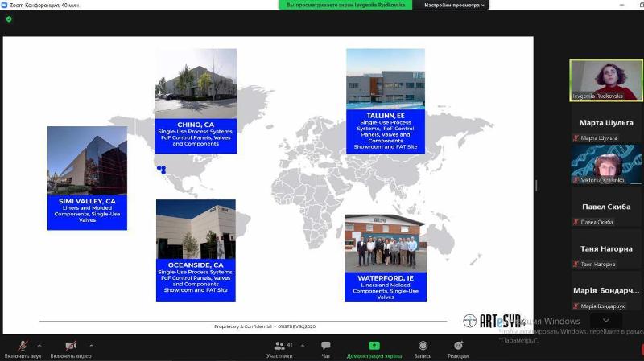Image resolution: width=644 pixels, height=361 pixels.
Task: Click the blue dots on California map
Action: 162,170
